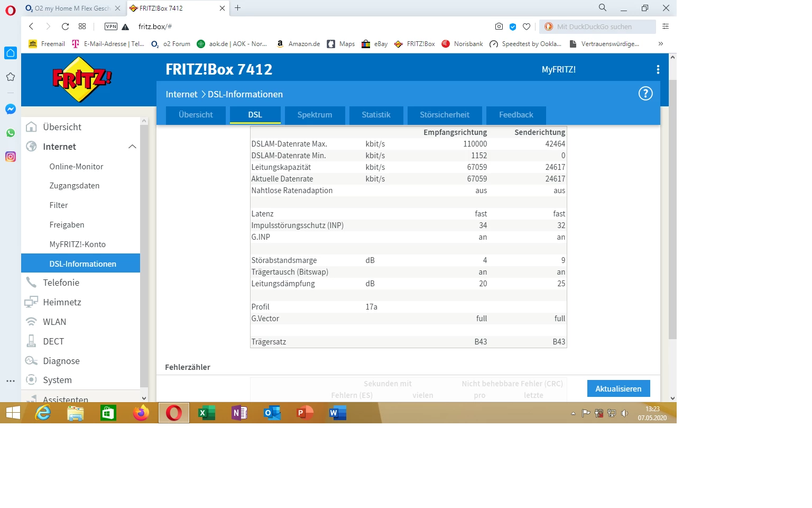This screenshot has height=508, width=812.
Task: Launch Firefox from the taskbar
Action: 141,413
